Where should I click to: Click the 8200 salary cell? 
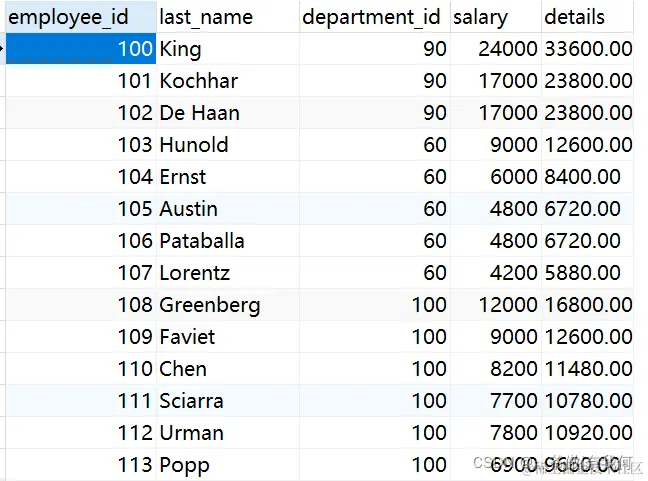(x=496, y=369)
